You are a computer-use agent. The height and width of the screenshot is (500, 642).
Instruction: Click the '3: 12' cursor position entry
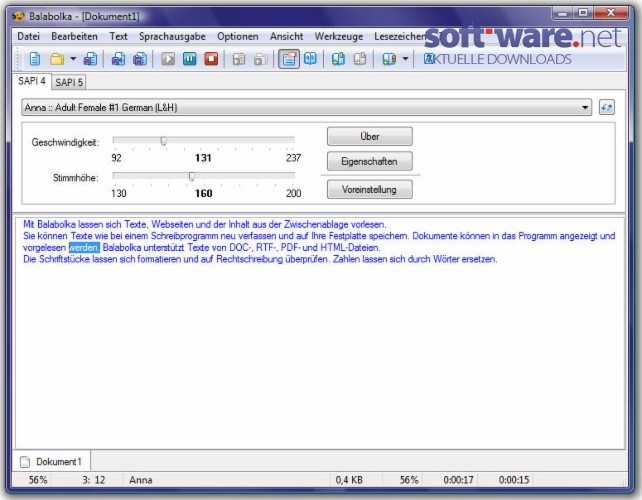coord(94,480)
